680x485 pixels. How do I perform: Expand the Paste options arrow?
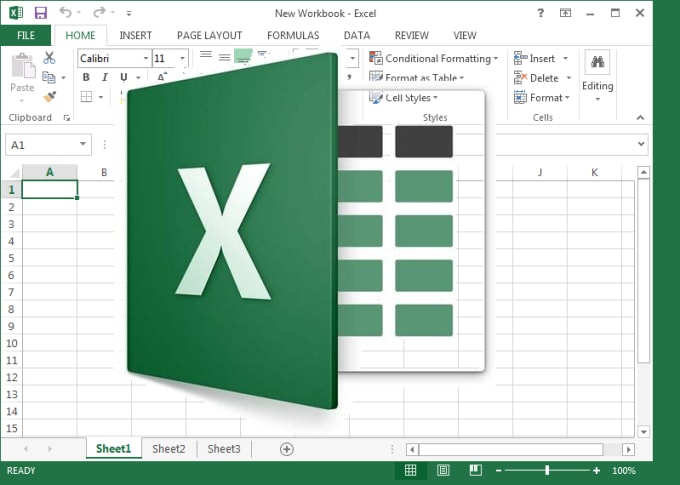pyautogui.click(x=22, y=101)
